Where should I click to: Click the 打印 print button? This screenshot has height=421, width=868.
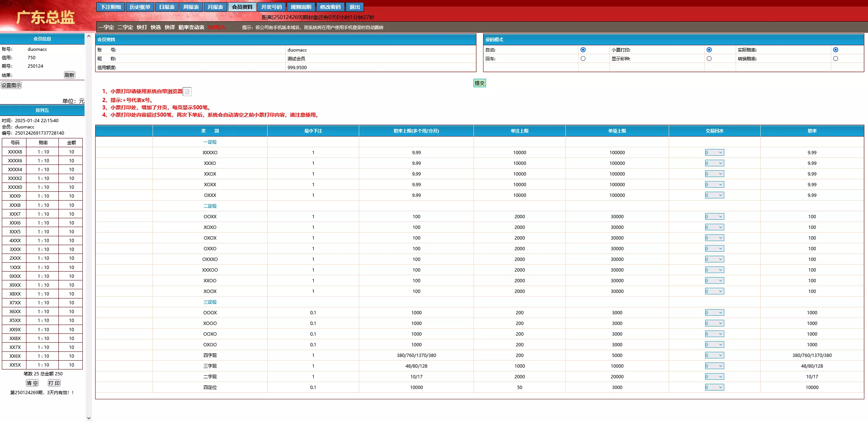(x=54, y=383)
